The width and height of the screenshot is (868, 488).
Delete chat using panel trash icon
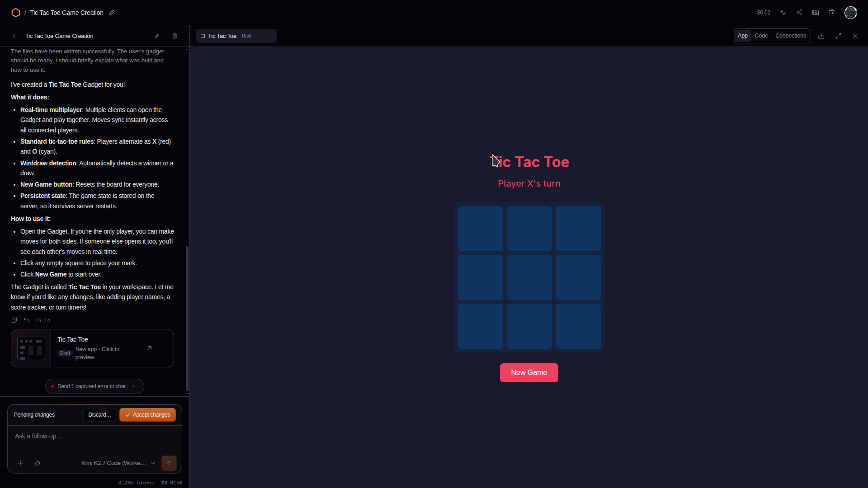point(175,36)
